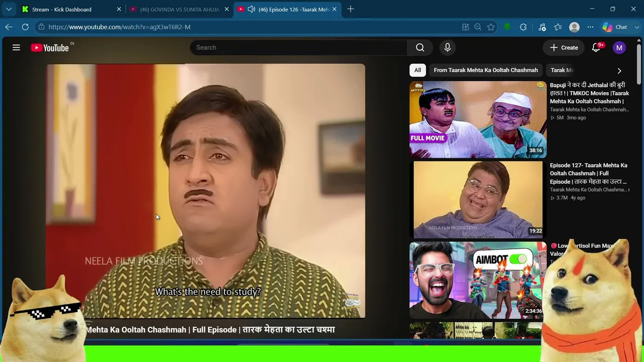
Task: Click the "What's the need to study?" subtitle
Action: [x=207, y=292]
